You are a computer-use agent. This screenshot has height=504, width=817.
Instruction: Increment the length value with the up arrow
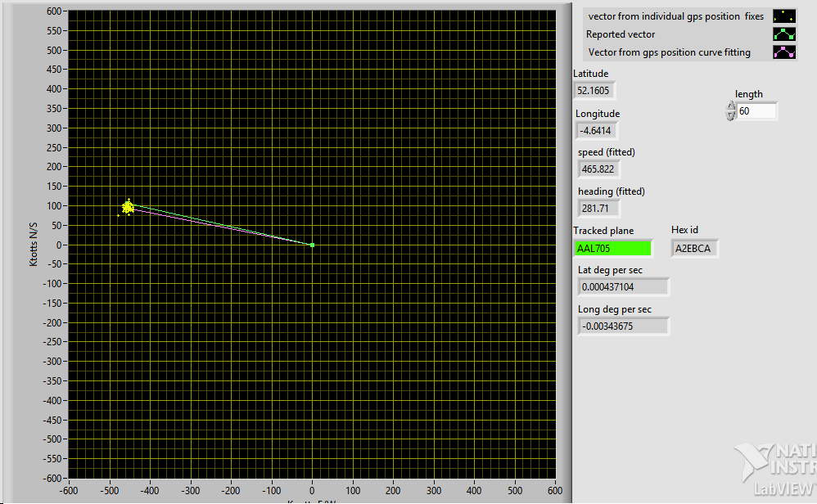tap(730, 106)
